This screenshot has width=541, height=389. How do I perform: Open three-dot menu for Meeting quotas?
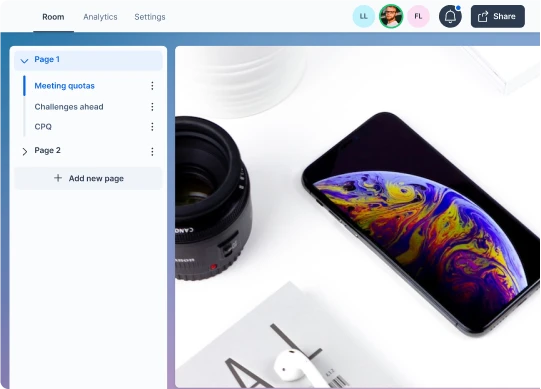tap(152, 86)
